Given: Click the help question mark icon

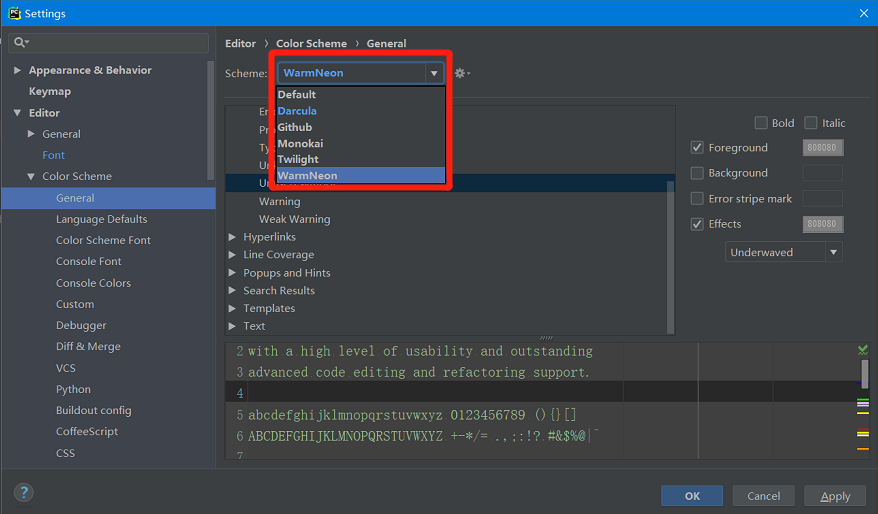Looking at the screenshot, I should 24,492.
